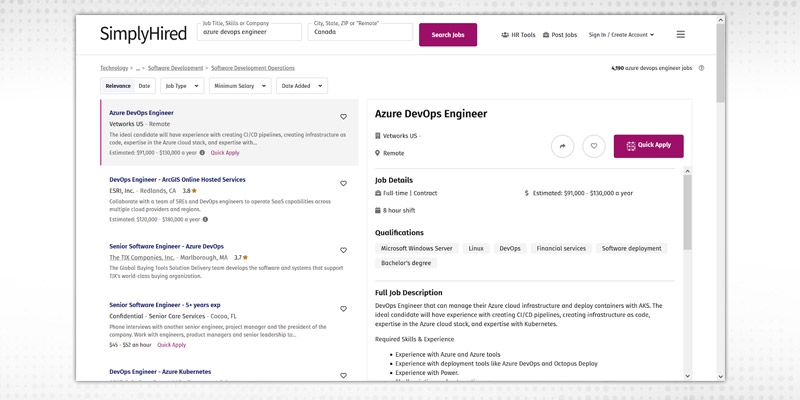
Task: Open the Sign In / Create Account menu
Action: tap(621, 35)
